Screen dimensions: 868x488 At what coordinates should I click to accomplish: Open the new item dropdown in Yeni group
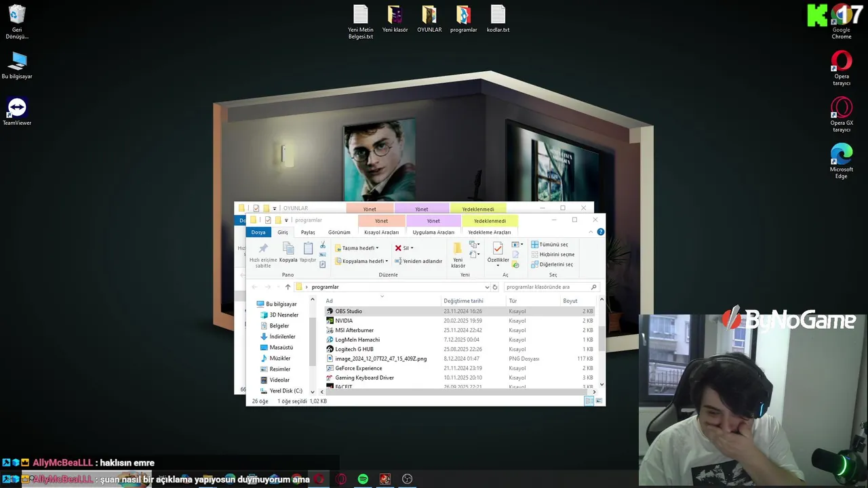point(475,245)
